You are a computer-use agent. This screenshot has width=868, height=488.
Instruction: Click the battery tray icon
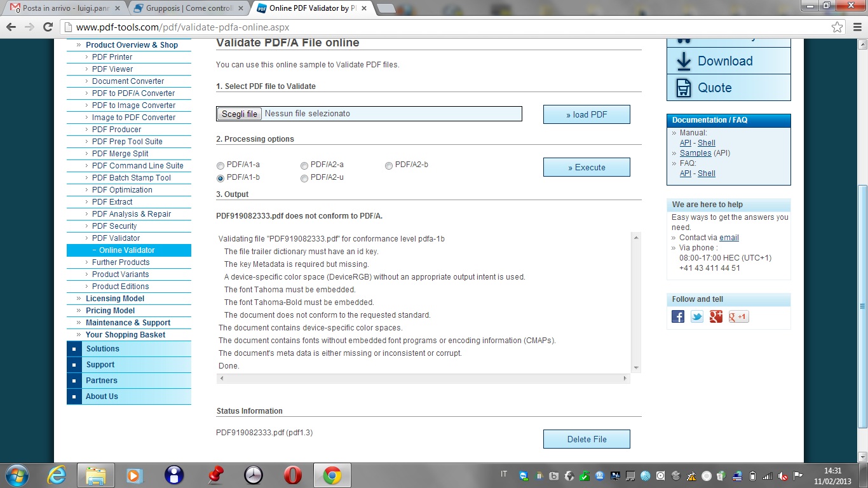point(753,476)
